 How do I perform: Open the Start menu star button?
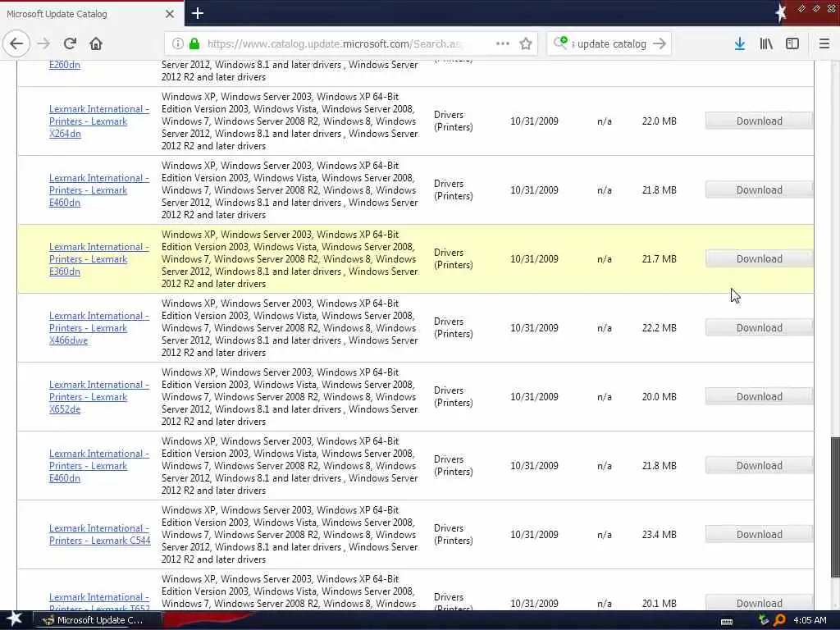tap(14, 619)
